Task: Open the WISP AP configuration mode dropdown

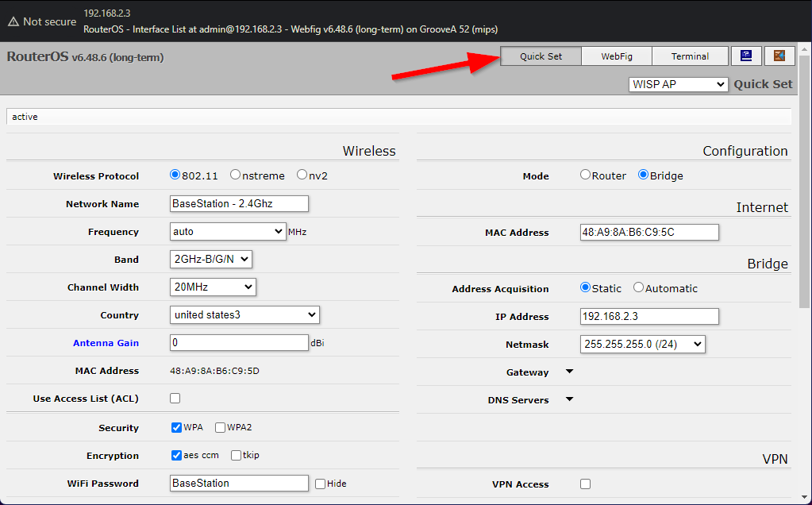Action: (678, 84)
